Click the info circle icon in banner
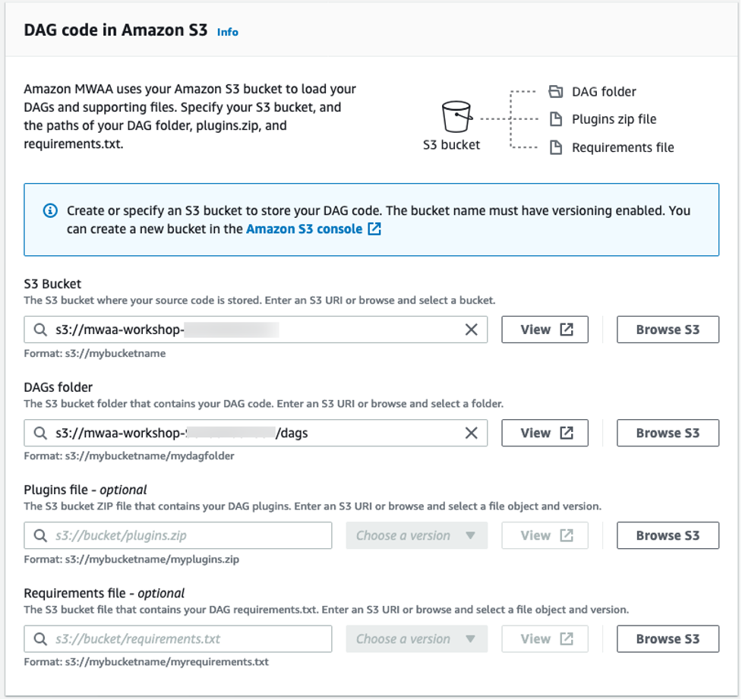The image size is (742, 700). point(50,210)
